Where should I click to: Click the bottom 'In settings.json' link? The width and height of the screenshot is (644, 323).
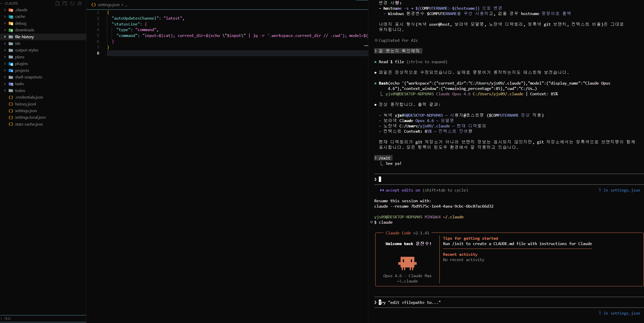point(621,313)
